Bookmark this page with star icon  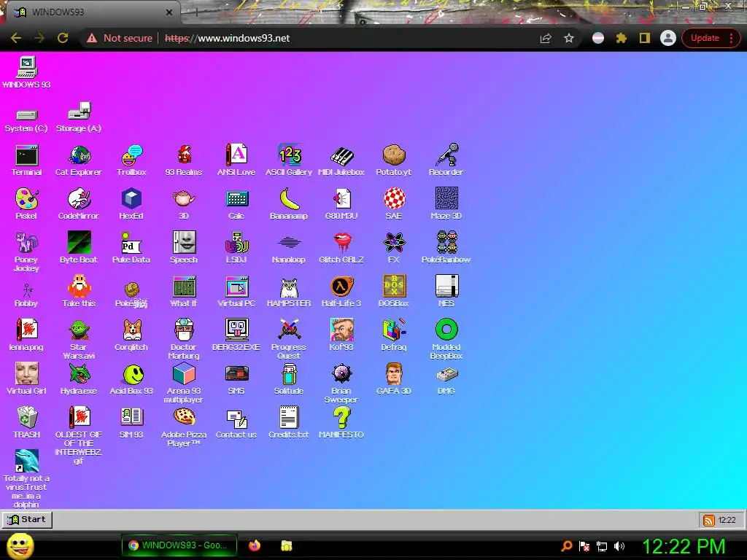click(569, 38)
